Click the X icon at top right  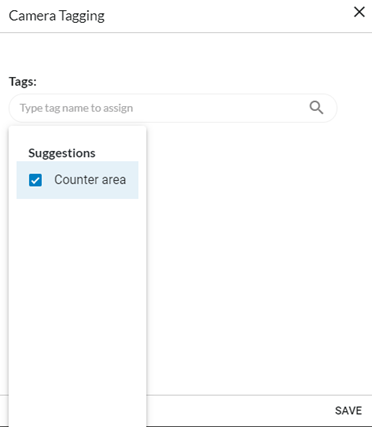(359, 12)
